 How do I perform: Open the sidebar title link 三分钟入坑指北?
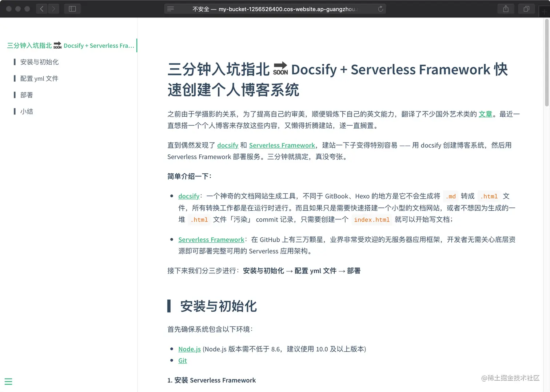click(71, 45)
